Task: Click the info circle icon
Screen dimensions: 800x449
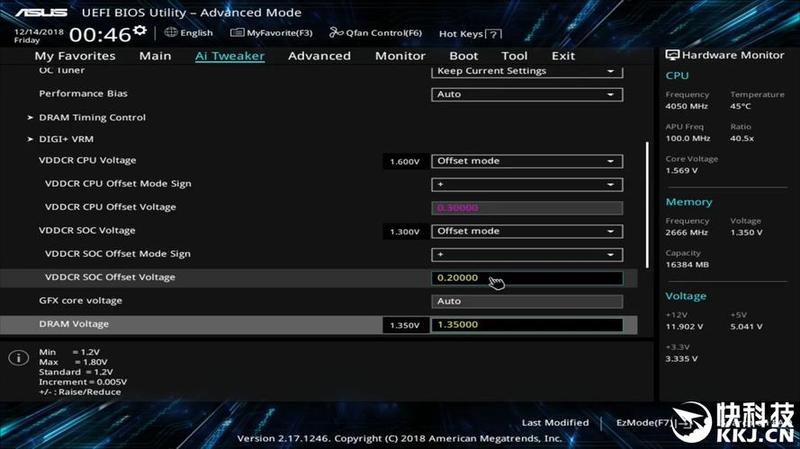Action: point(18,358)
